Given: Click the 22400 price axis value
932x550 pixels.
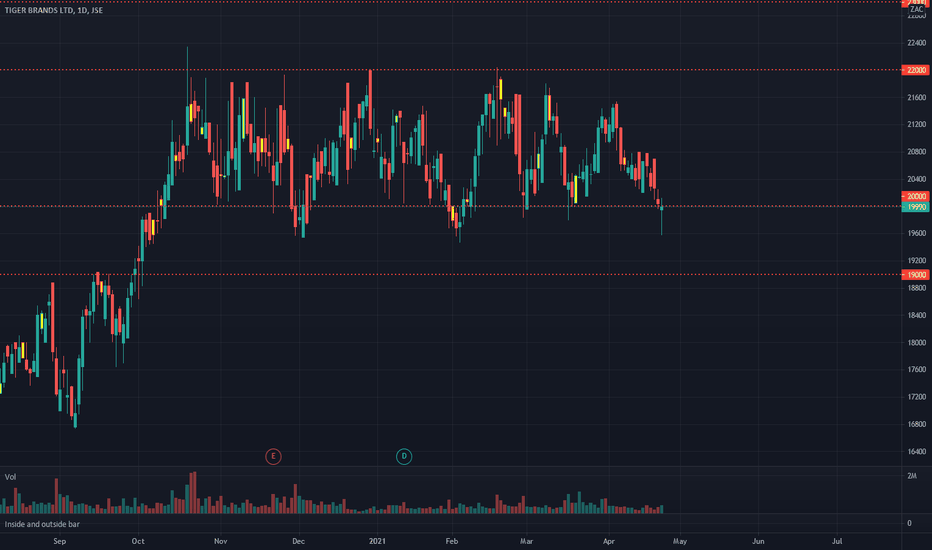Looking at the screenshot, I should click(917, 43).
